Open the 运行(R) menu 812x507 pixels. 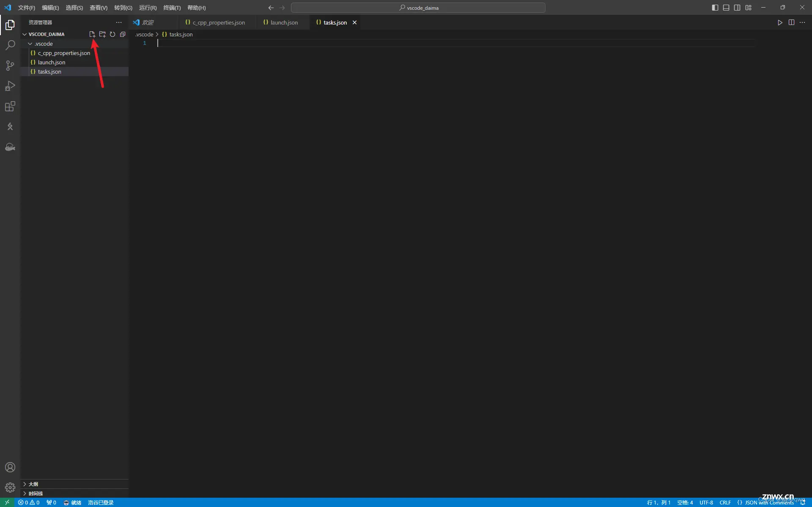(148, 8)
